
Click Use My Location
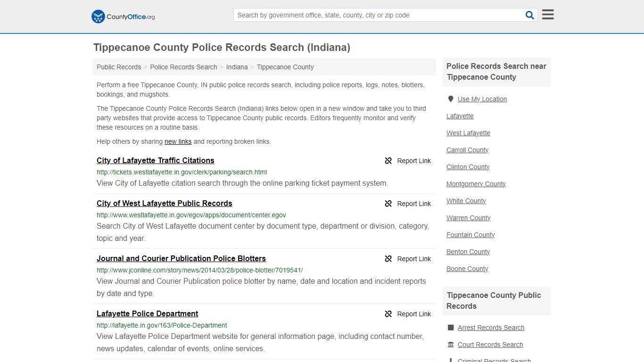click(482, 99)
